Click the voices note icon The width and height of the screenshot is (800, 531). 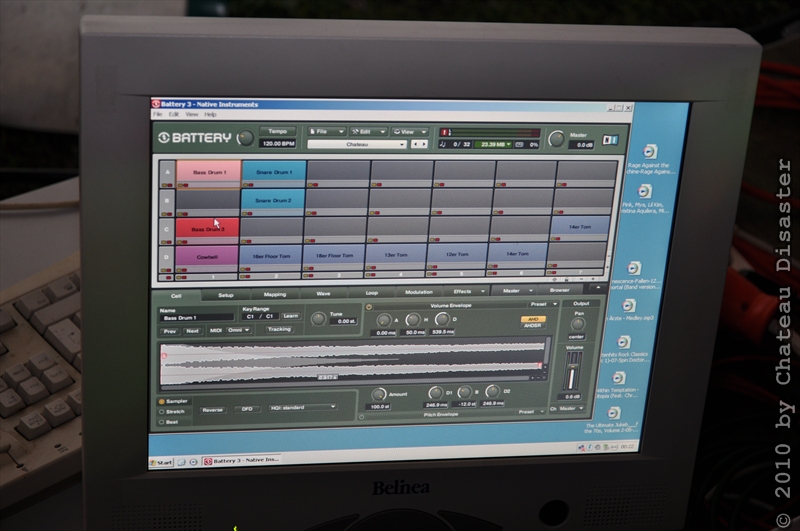point(442,144)
